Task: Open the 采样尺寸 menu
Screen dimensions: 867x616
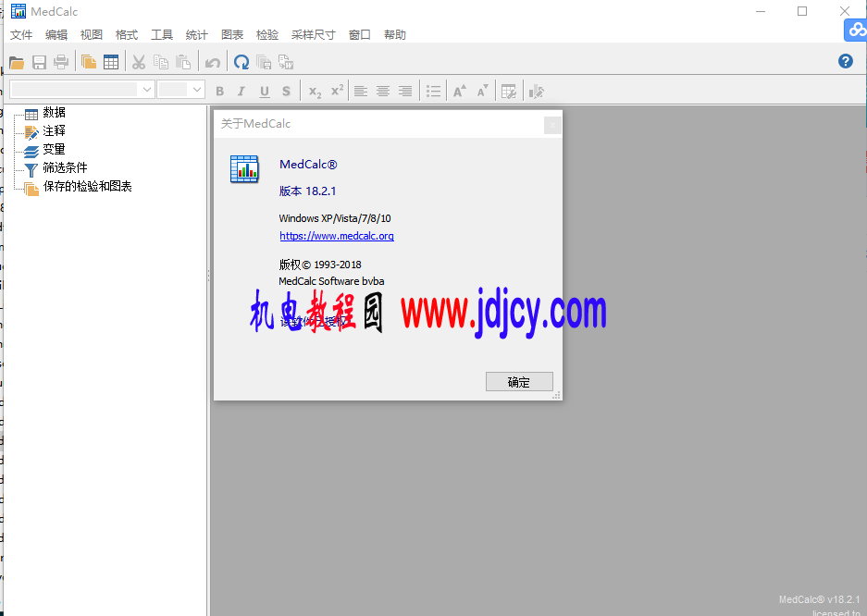Action: tap(314, 35)
